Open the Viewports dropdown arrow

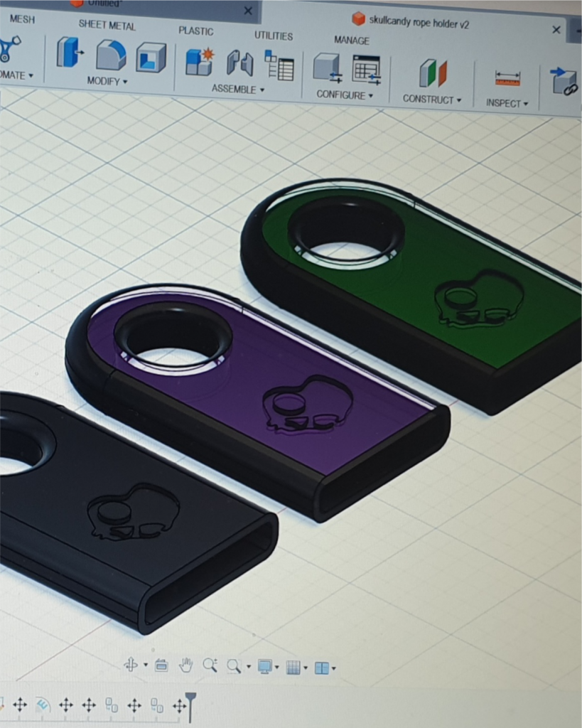coord(334,668)
